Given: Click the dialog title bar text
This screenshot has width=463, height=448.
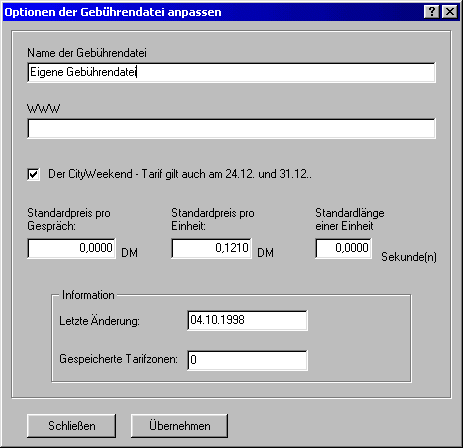Looking at the screenshot, I should coord(113,12).
